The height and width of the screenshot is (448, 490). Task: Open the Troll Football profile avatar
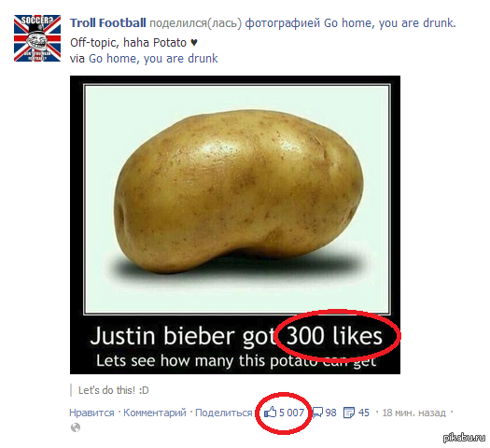(x=37, y=38)
